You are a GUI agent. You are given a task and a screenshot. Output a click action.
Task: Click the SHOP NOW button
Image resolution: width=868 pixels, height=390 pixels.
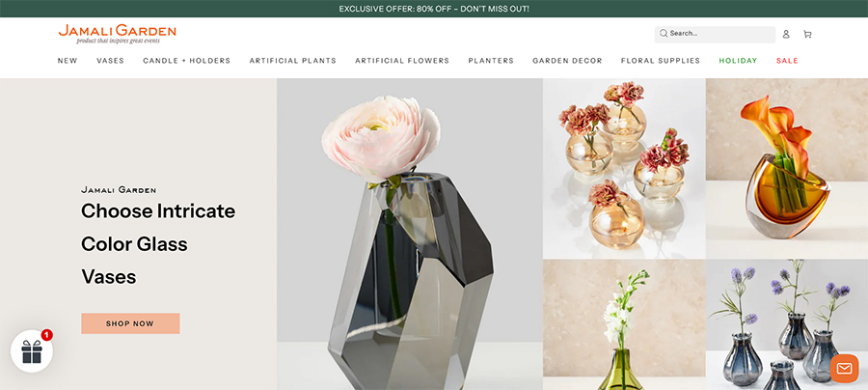(x=130, y=323)
